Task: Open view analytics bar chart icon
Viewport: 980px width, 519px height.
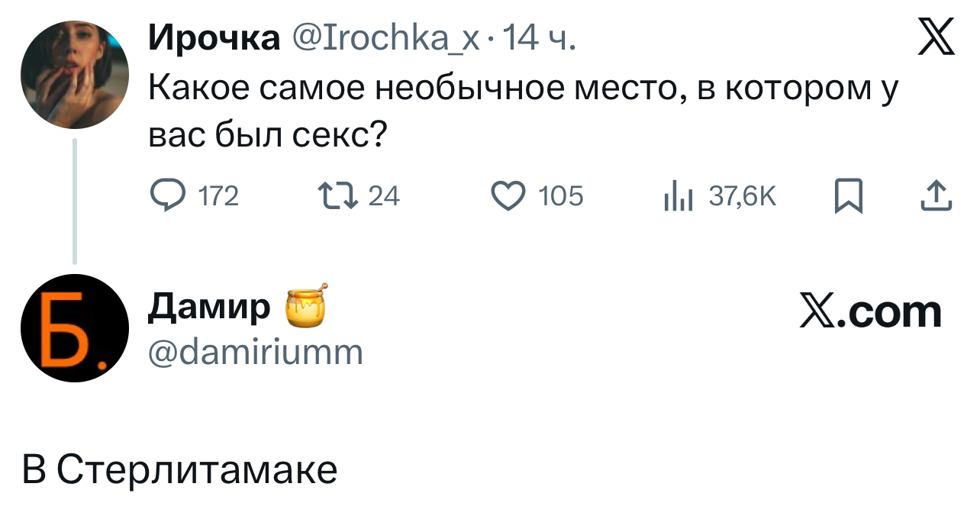Action: click(x=678, y=198)
